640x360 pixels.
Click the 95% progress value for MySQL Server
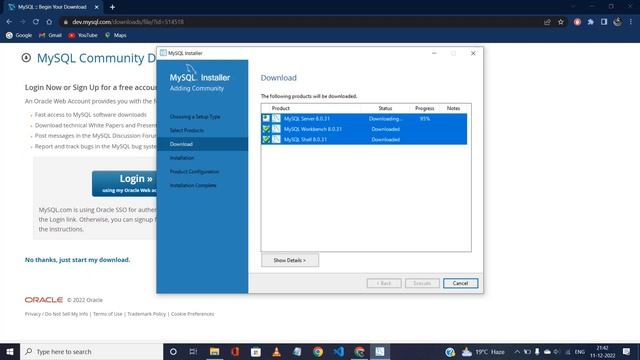point(424,119)
